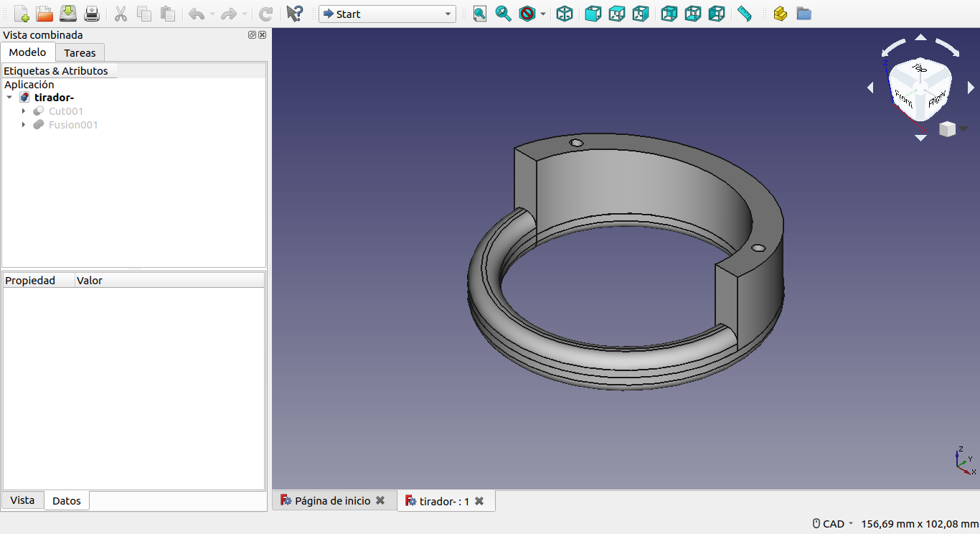The image size is (980, 534).
Task: Open the CAD navigation style menu
Action: pyautogui.click(x=833, y=524)
